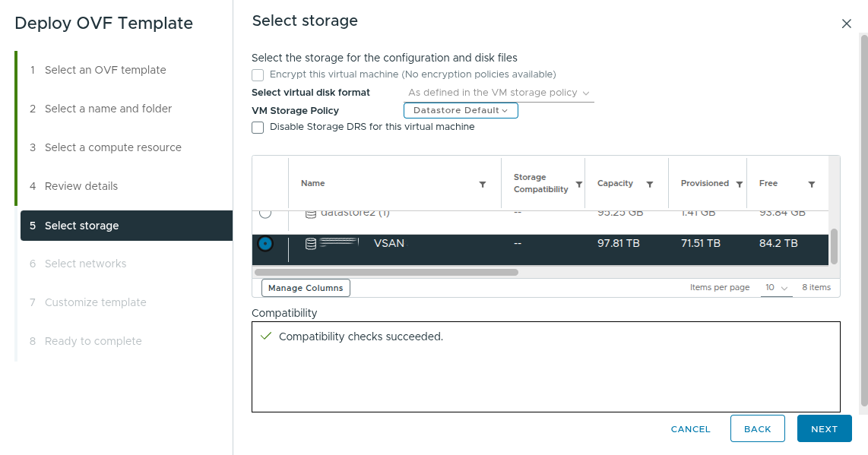Open the Datastore Default storage policy dropdown
868x455 pixels.
coord(460,110)
